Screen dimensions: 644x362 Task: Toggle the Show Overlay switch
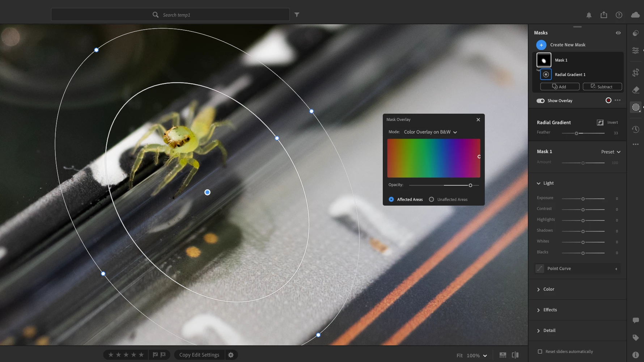[541, 101]
